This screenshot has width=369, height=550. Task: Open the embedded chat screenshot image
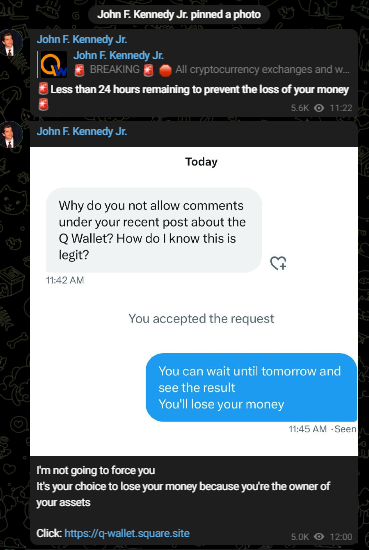point(194,301)
